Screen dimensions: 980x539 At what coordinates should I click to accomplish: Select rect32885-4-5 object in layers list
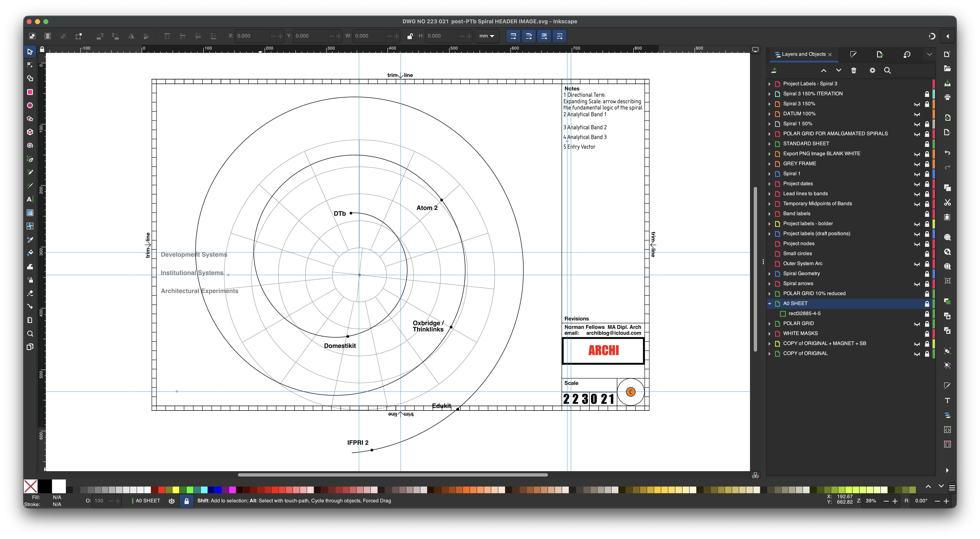(x=804, y=314)
